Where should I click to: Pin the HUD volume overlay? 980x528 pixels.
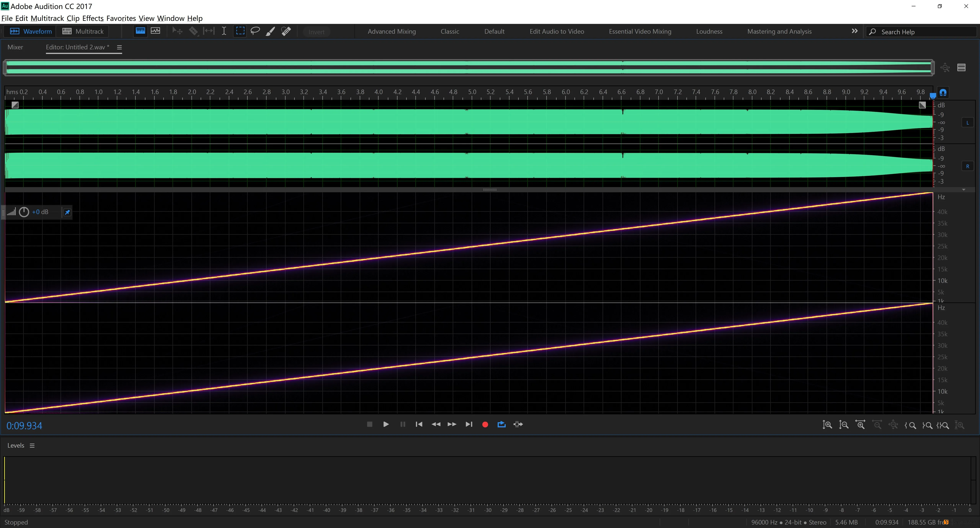click(x=67, y=212)
